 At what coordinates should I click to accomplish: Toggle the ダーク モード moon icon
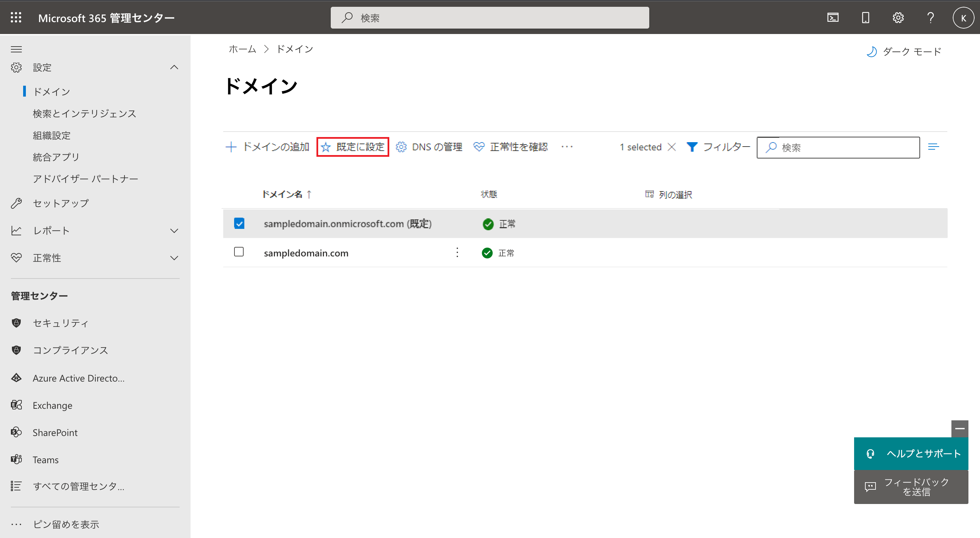pos(871,51)
